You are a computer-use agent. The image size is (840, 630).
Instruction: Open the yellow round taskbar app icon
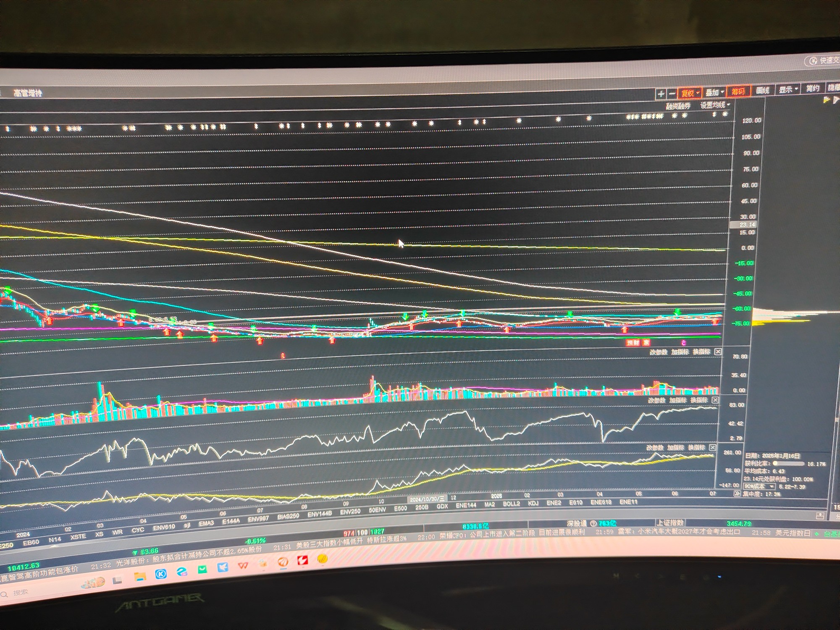click(x=322, y=558)
